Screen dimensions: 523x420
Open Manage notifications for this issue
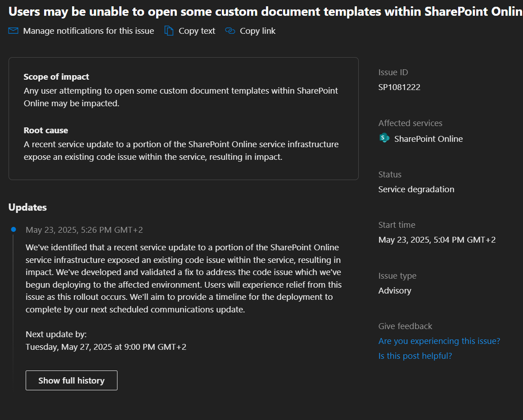click(x=88, y=31)
